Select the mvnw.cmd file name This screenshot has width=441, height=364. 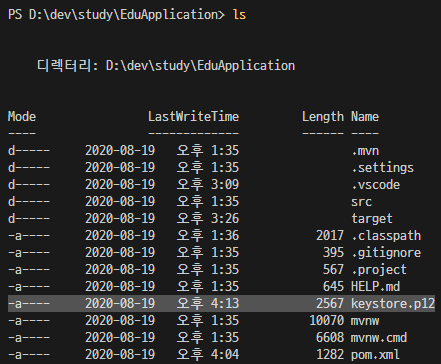point(379,338)
